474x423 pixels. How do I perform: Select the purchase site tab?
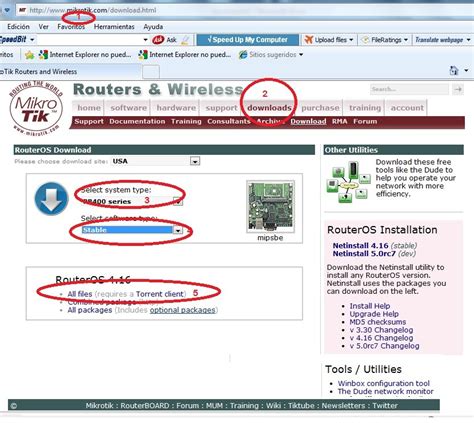pyautogui.click(x=320, y=108)
